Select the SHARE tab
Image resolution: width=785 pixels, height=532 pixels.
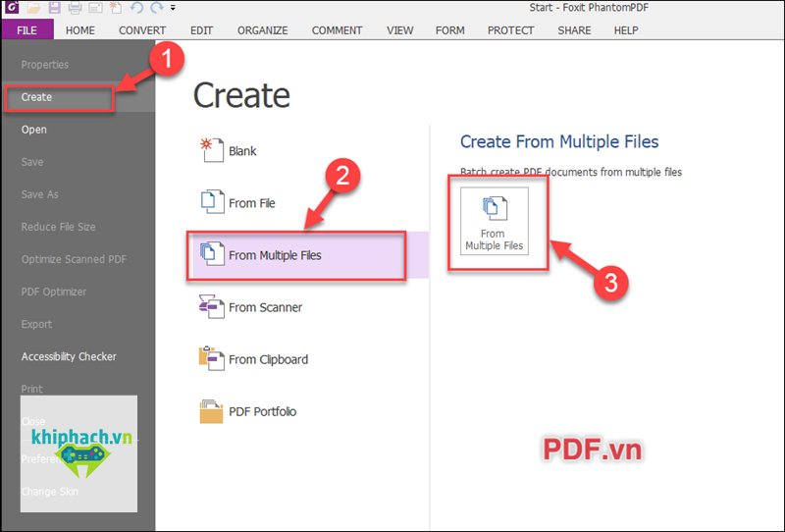tap(574, 30)
